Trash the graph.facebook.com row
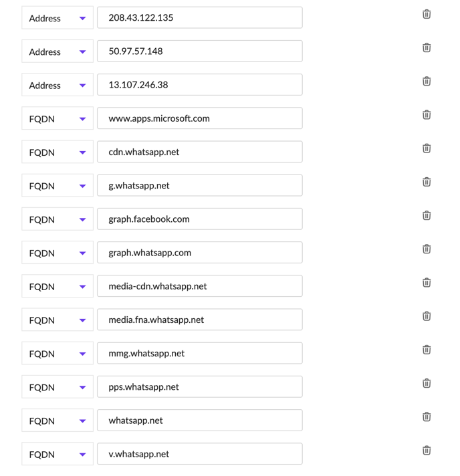 pos(426,215)
